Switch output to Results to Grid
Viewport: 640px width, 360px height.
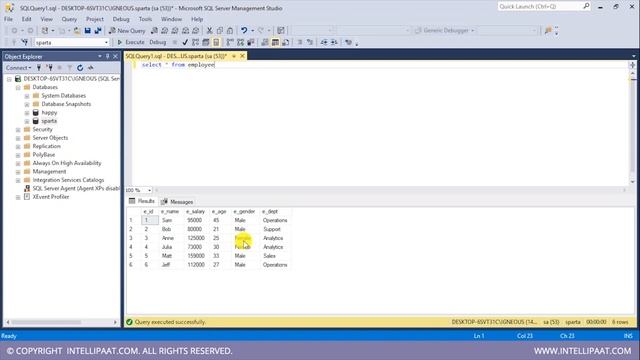point(276,42)
